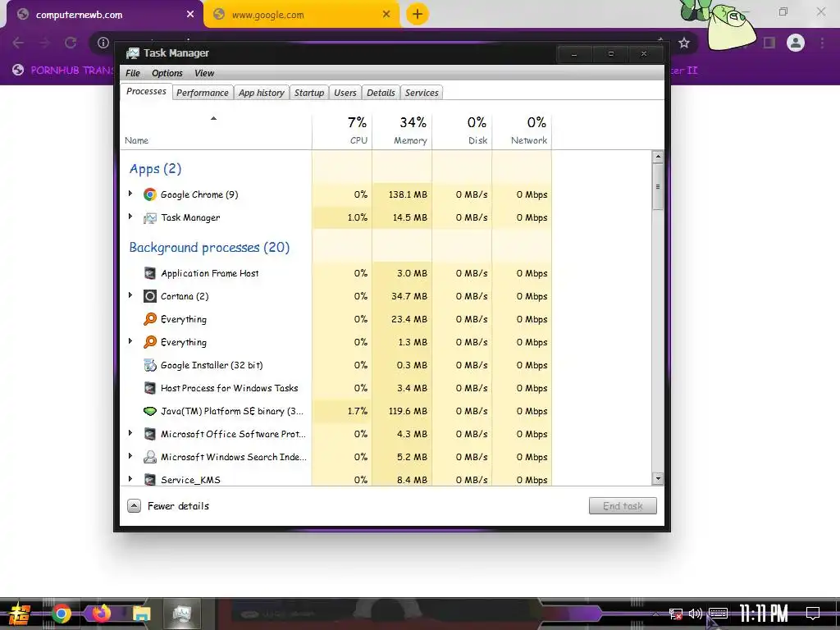The width and height of the screenshot is (840, 630).
Task: Open the Start menu button
Action: [20, 614]
